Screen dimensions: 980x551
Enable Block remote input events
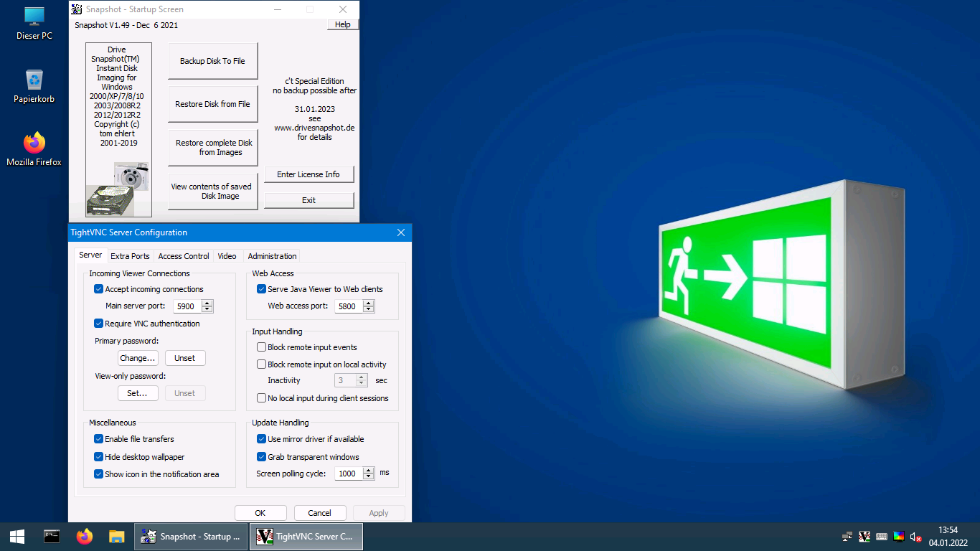point(262,347)
